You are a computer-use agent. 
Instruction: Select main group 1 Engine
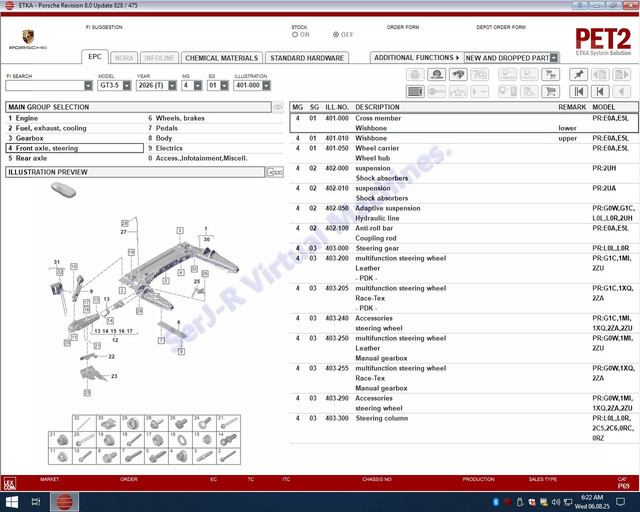[x=75, y=118]
